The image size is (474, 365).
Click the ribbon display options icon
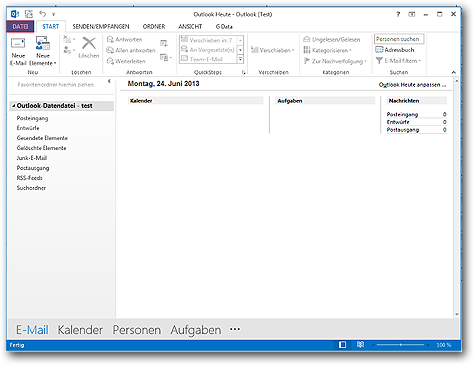(x=412, y=14)
